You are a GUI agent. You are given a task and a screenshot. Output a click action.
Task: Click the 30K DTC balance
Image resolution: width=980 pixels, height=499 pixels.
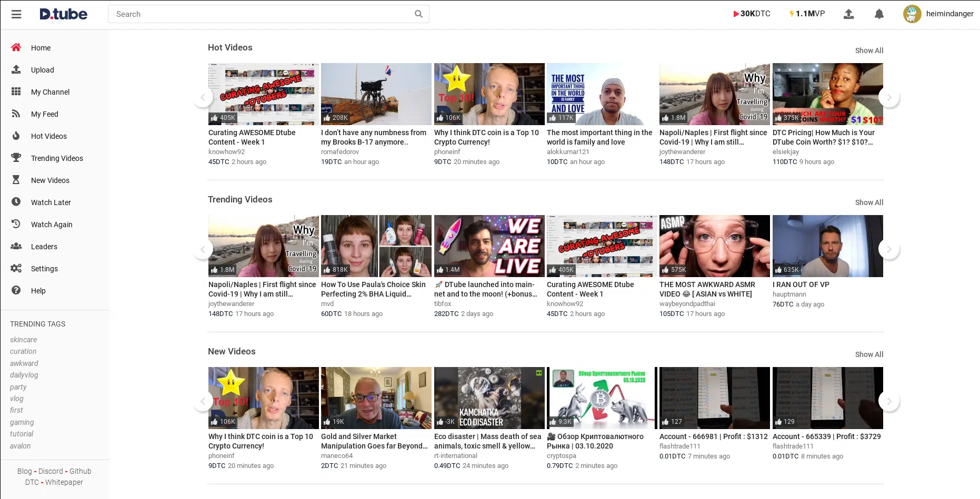point(752,14)
